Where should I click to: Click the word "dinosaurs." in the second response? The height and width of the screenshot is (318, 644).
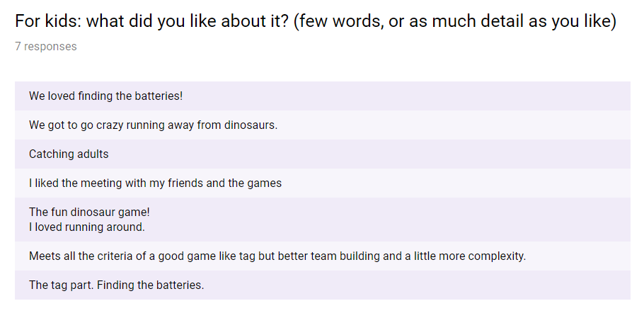click(x=251, y=125)
